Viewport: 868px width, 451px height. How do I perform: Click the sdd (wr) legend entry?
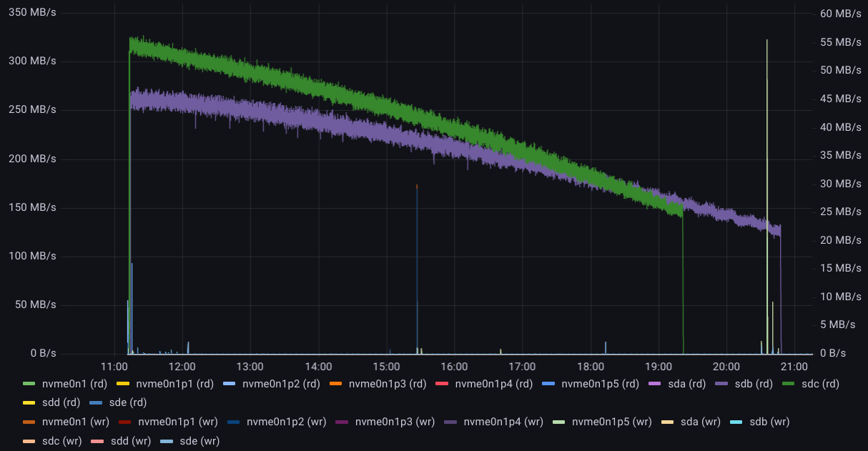(129, 441)
